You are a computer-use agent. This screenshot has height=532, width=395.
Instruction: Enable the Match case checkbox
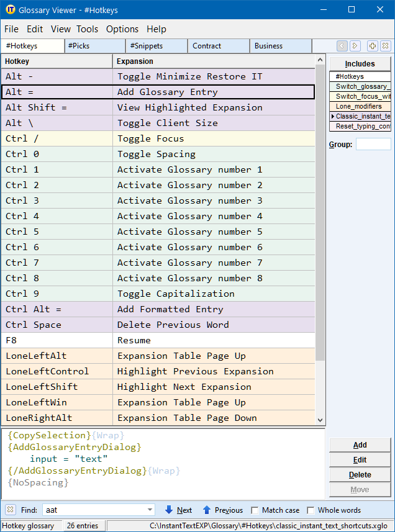tap(255, 510)
